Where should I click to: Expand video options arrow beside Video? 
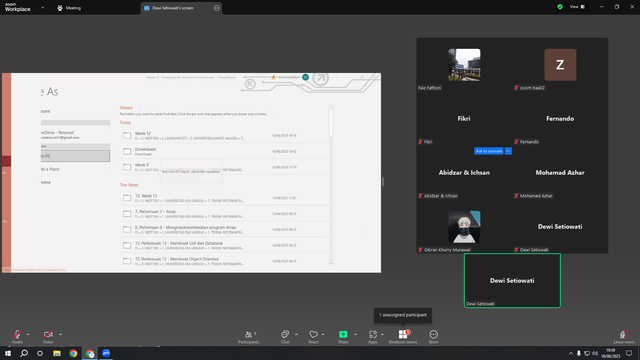tap(60, 334)
